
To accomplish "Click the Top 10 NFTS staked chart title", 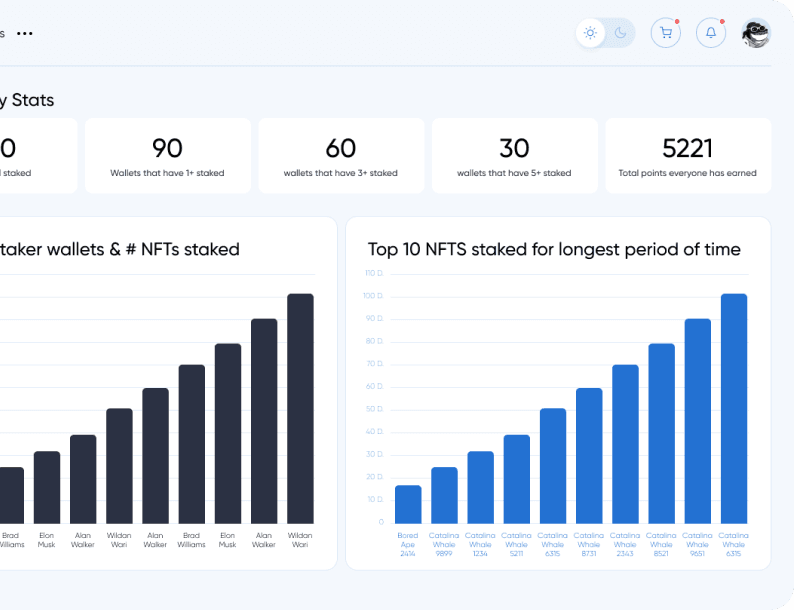I will 554,249.
